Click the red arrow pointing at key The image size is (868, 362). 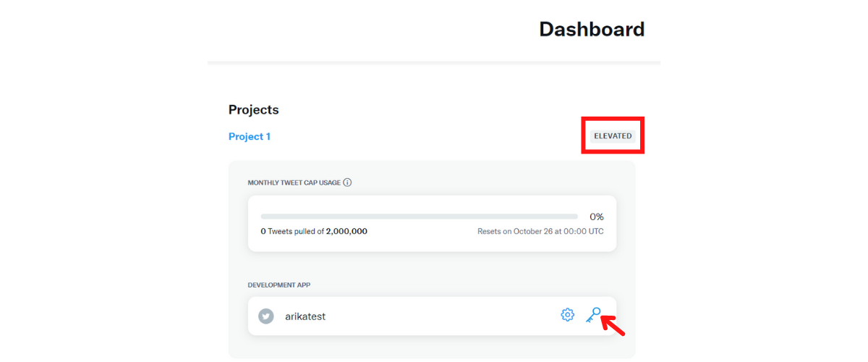click(613, 327)
